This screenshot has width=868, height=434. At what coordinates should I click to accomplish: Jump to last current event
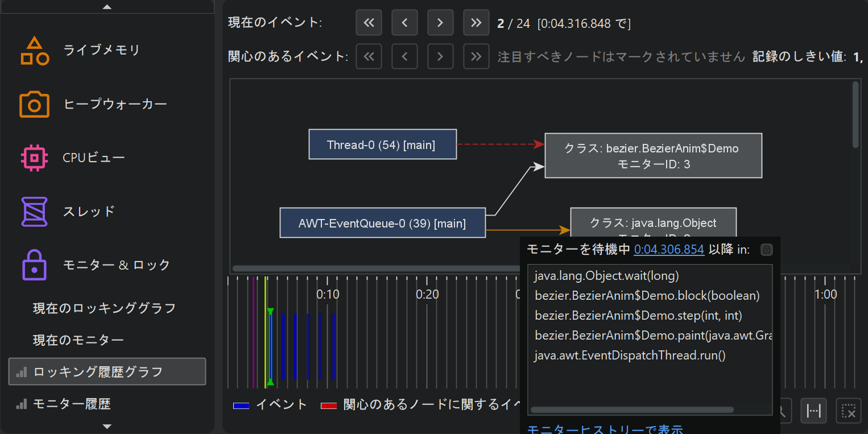coord(476,23)
